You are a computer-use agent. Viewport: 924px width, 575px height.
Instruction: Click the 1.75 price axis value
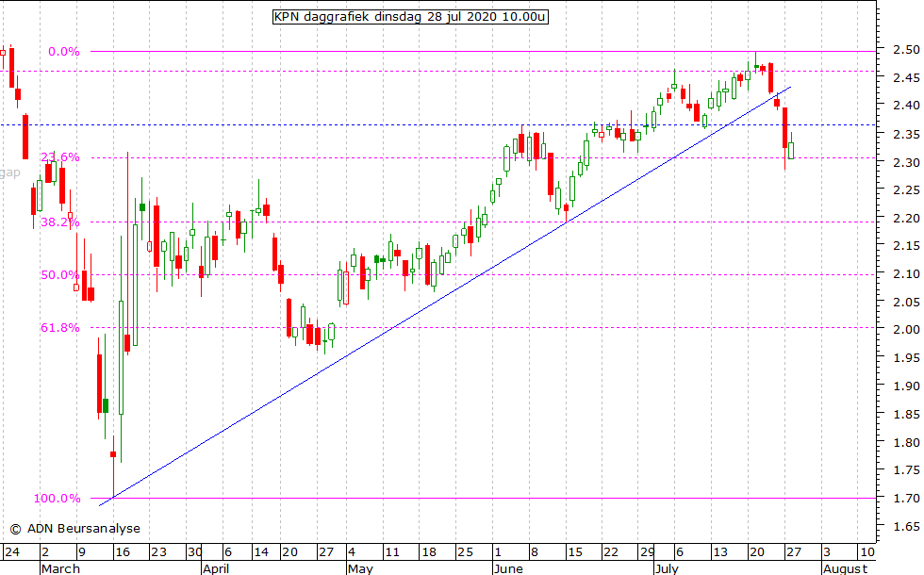[906, 470]
